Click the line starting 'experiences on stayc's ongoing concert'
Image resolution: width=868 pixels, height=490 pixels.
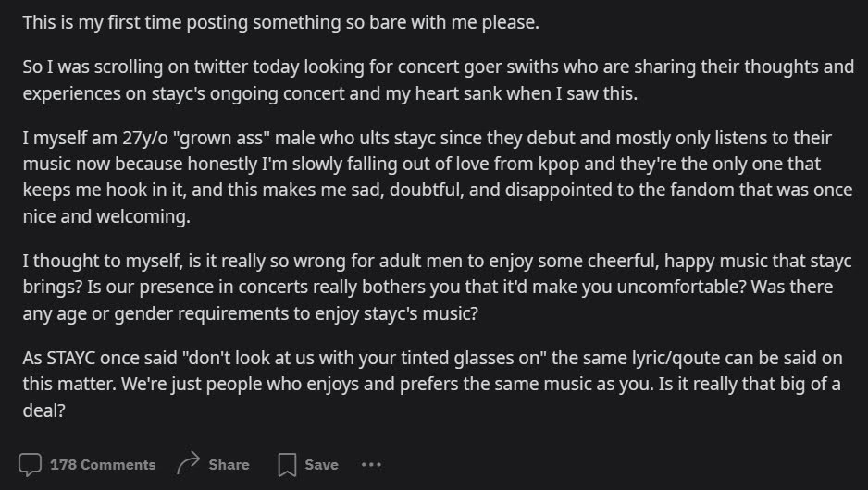330,93
